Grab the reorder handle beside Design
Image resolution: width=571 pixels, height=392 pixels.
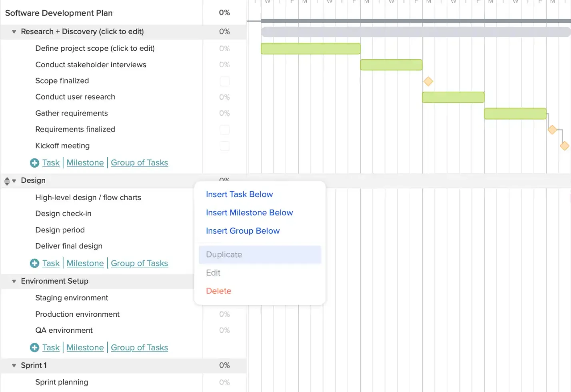point(7,181)
